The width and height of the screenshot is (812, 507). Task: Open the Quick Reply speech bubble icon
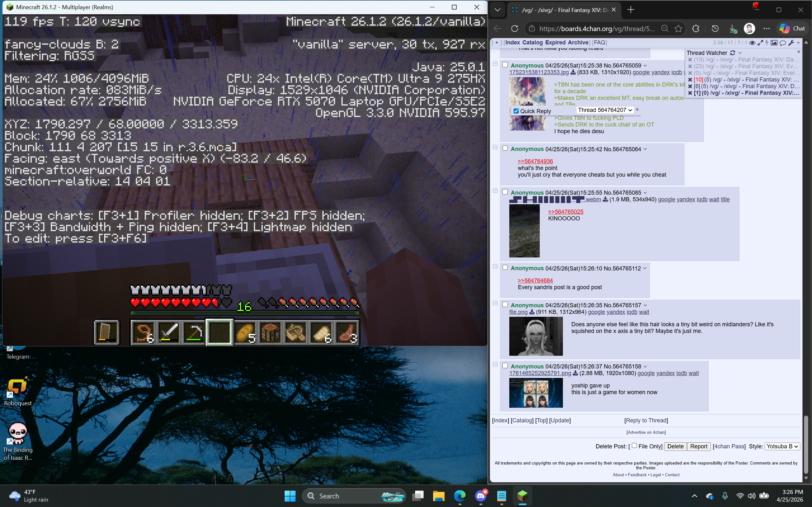pos(783,42)
